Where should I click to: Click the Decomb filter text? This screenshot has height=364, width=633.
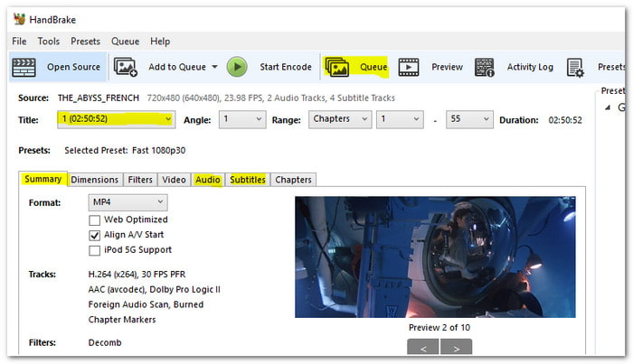pyautogui.click(x=105, y=342)
